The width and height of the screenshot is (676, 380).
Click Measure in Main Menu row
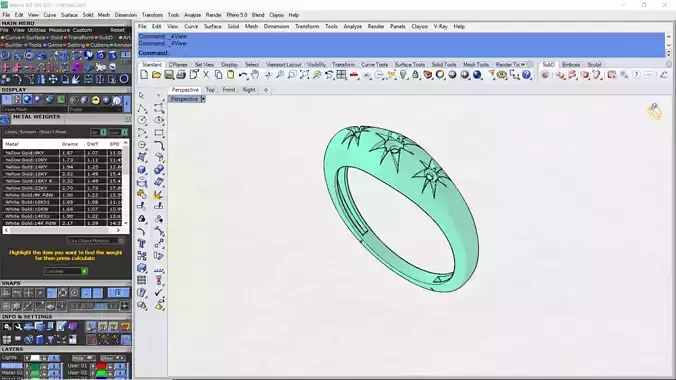coord(59,30)
